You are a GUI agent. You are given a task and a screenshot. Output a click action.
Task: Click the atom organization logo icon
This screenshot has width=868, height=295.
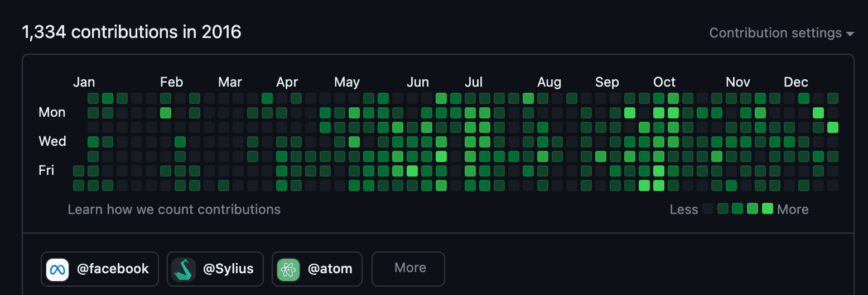(x=288, y=269)
